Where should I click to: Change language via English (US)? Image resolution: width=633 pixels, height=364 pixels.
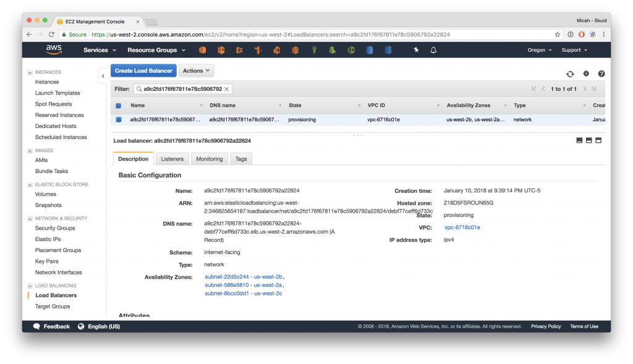(99, 326)
